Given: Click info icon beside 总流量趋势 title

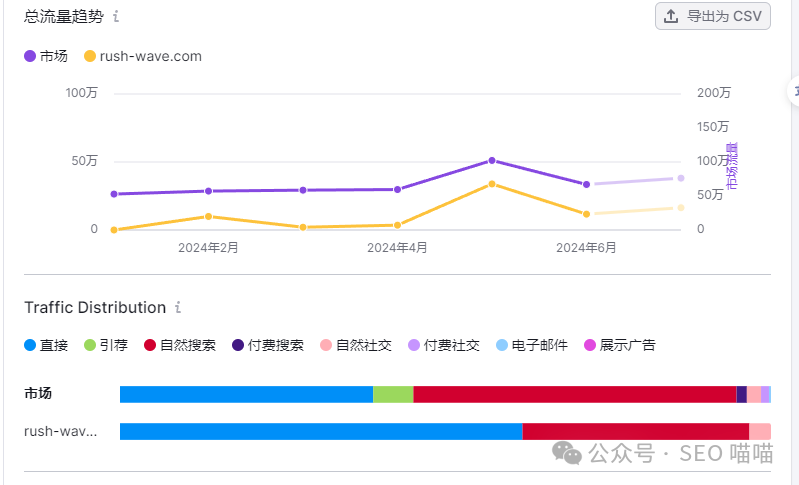Looking at the screenshot, I should tap(116, 16).
